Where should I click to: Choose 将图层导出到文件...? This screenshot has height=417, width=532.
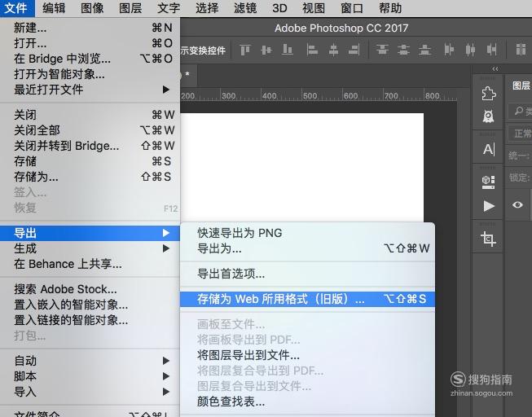(307, 355)
